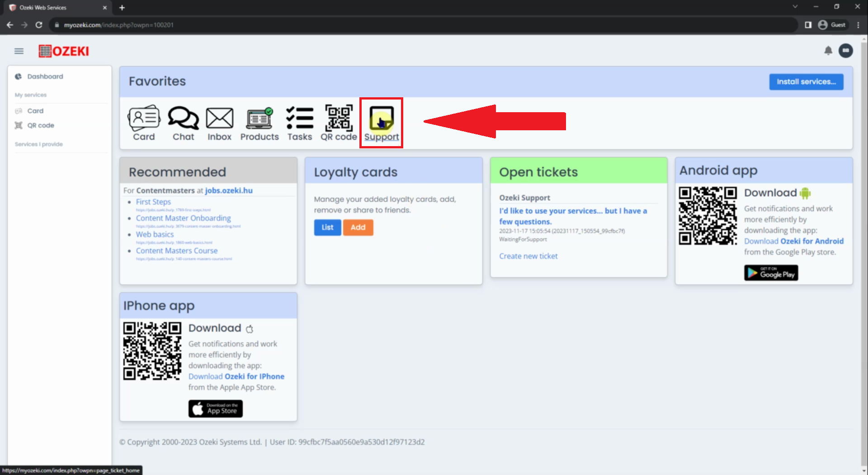The height and width of the screenshot is (475, 868).
Task: Click the Google Play badge
Action: (771, 273)
